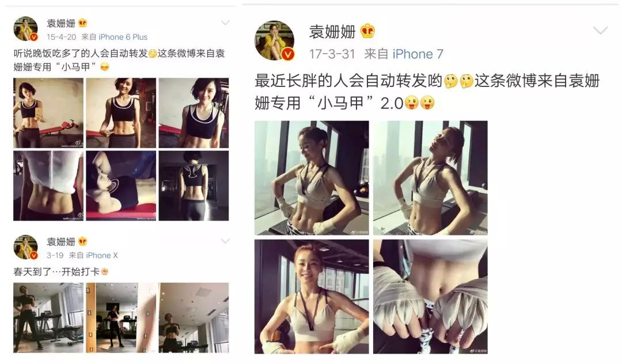Click crown badge beside the 15-4-20 username
The image size is (622, 364).
coord(82,23)
